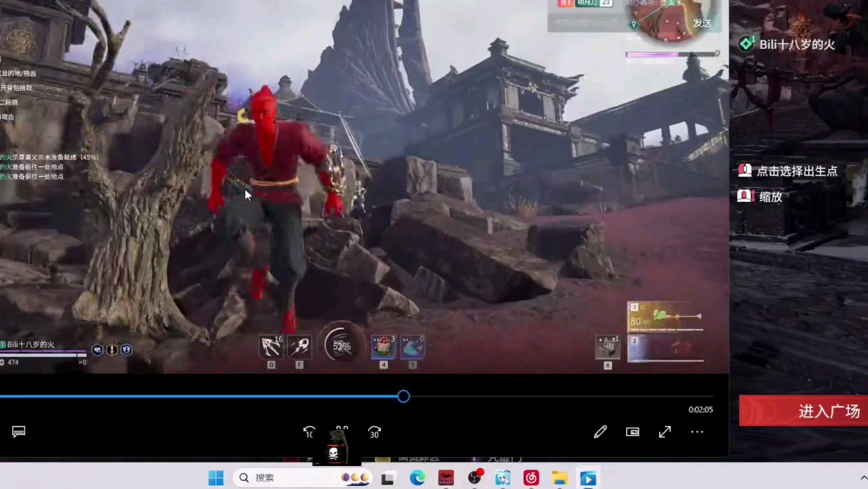Click the Bili十八岁的火 player name on the right
The width and height of the screenshot is (868, 489).
point(797,44)
